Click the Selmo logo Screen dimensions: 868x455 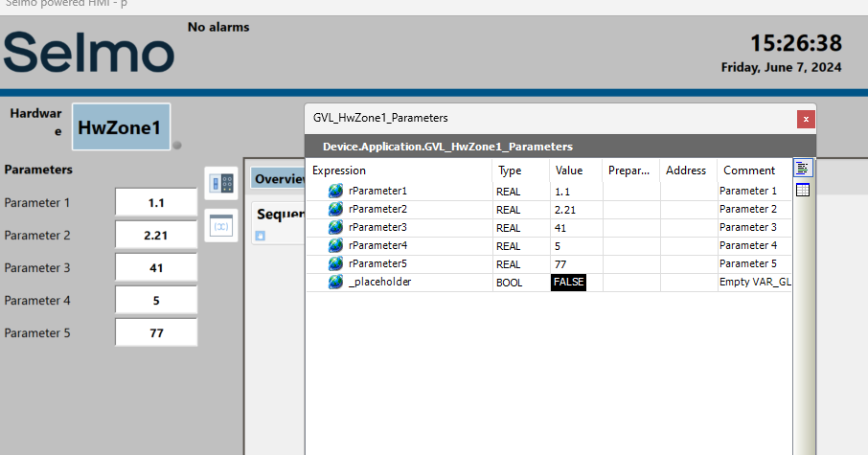click(88, 52)
